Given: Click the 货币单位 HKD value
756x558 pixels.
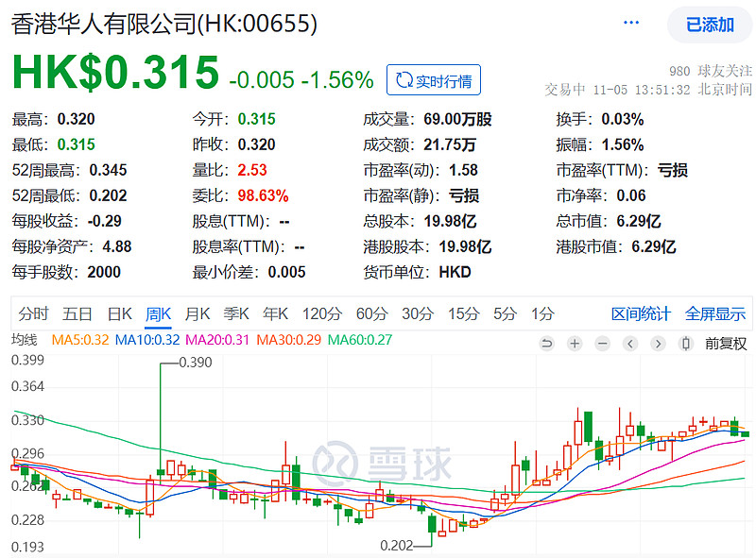Looking at the screenshot, I should point(455,272).
